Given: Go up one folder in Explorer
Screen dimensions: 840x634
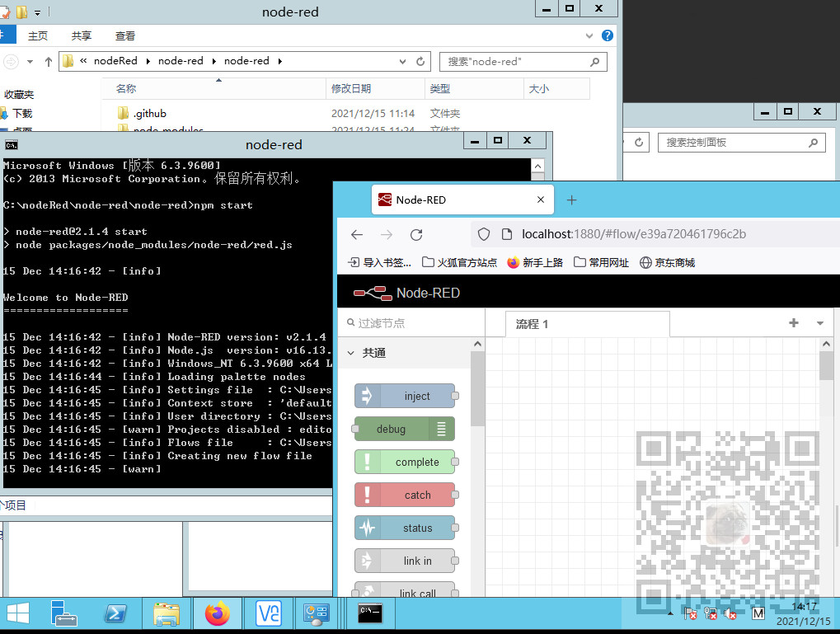Looking at the screenshot, I should pos(48,62).
